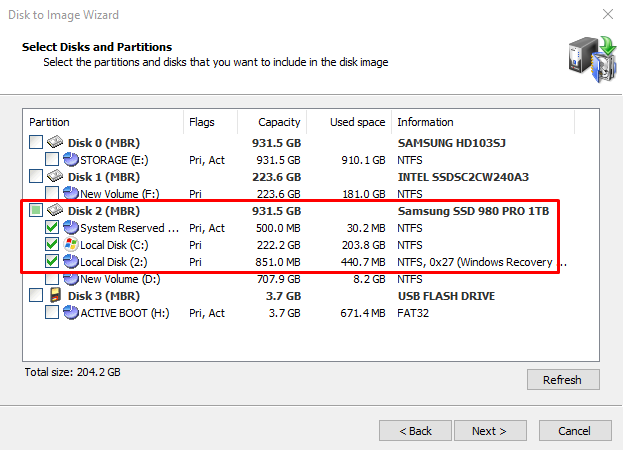623x450 pixels.
Task: Check the STORAGE (E:) checkbox
Action: pos(52,159)
